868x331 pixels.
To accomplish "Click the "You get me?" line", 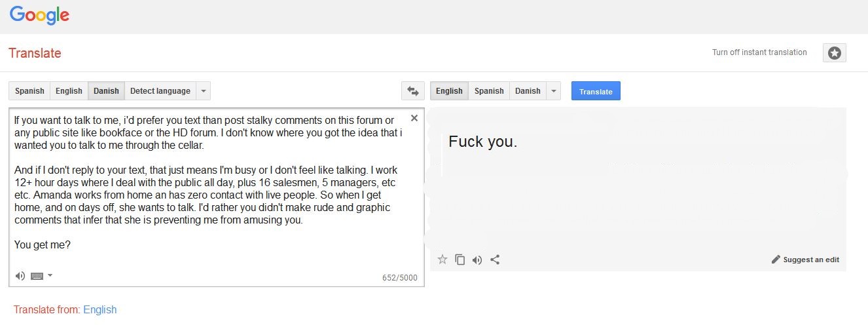I will [x=42, y=244].
